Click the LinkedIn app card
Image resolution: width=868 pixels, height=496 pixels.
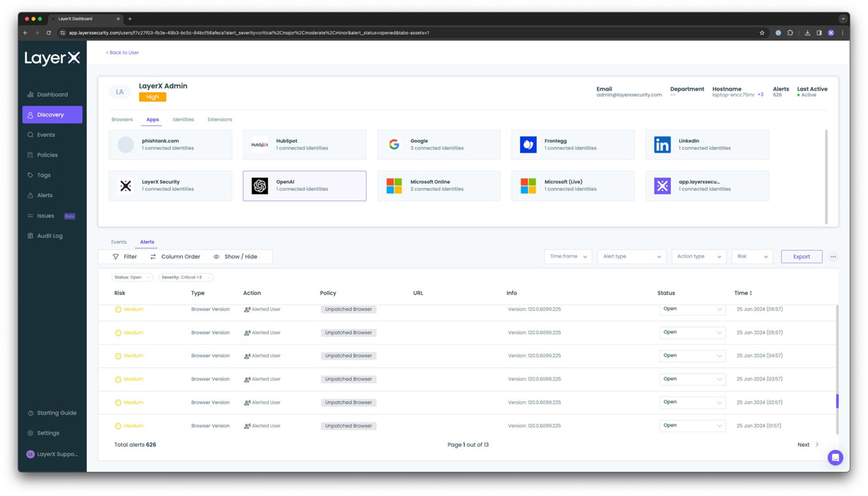pyautogui.click(x=707, y=145)
